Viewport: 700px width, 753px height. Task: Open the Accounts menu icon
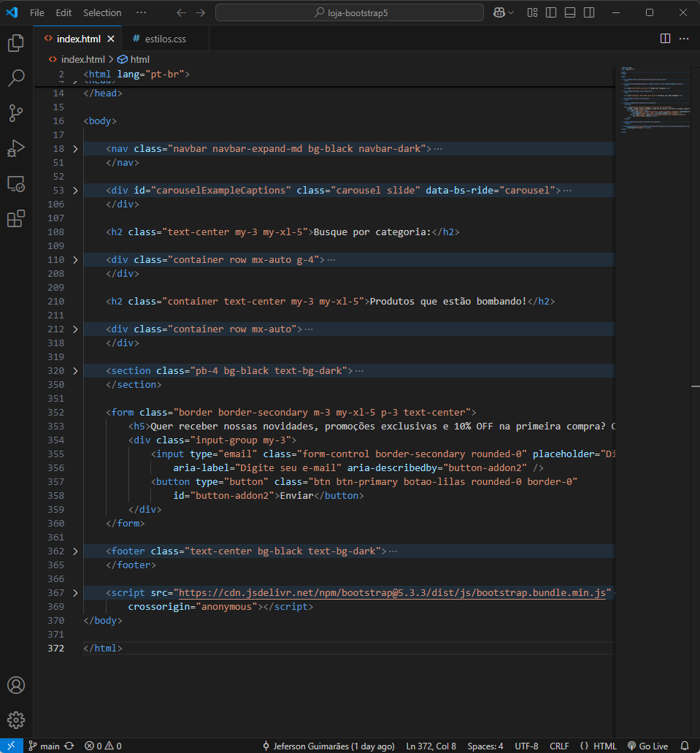click(x=16, y=685)
